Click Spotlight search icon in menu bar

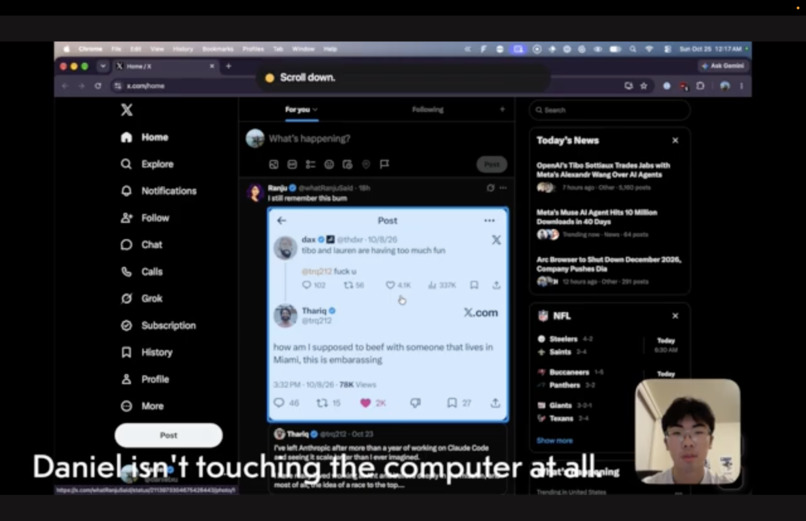click(x=633, y=49)
